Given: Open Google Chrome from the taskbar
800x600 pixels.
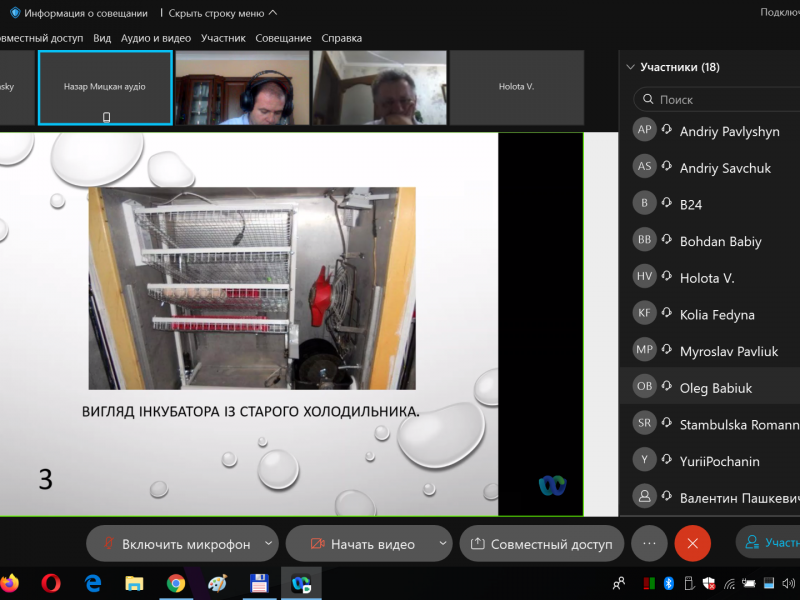Looking at the screenshot, I should coord(176,582).
